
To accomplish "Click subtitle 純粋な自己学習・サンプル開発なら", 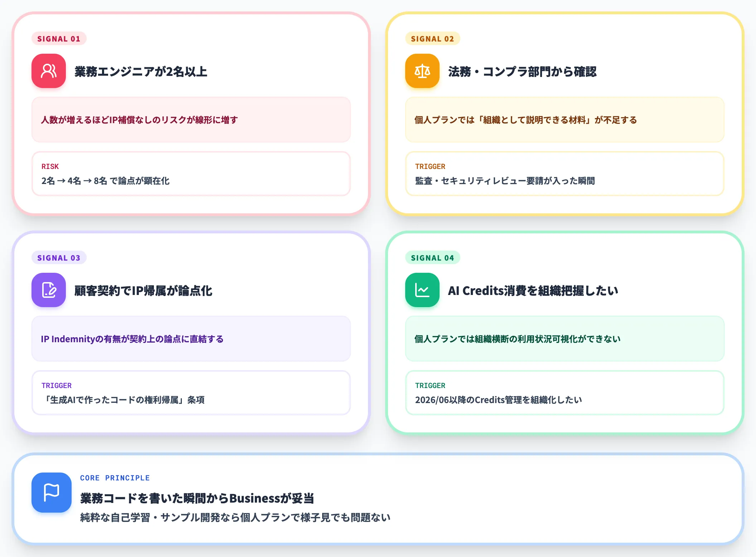I will coord(235,518).
